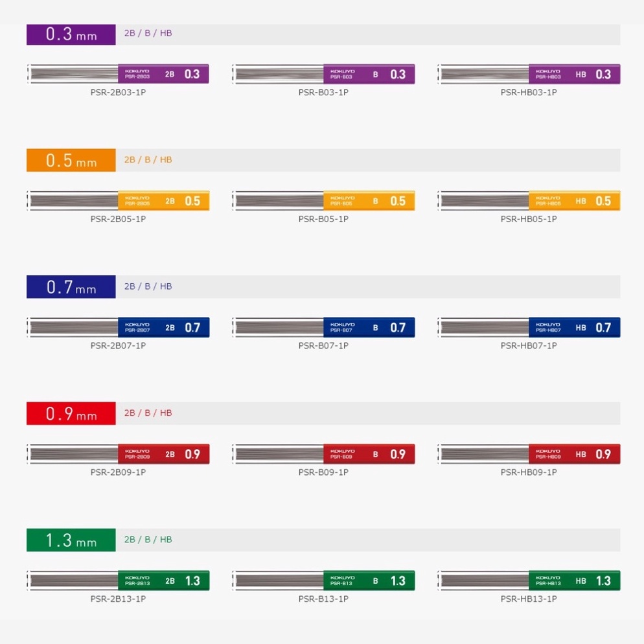Open the 1.3 mm HB lead refill image
Image resolution: width=644 pixels, height=644 pixels.
pos(529,581)
